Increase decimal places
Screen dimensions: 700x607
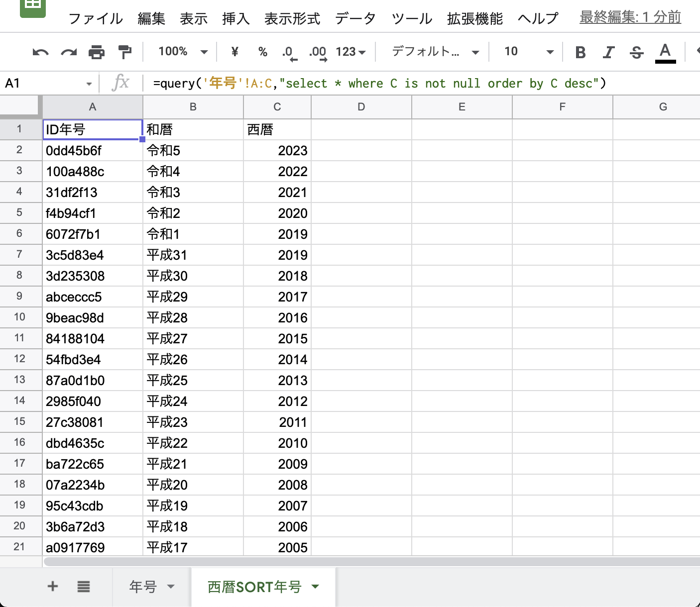[318, 52]
